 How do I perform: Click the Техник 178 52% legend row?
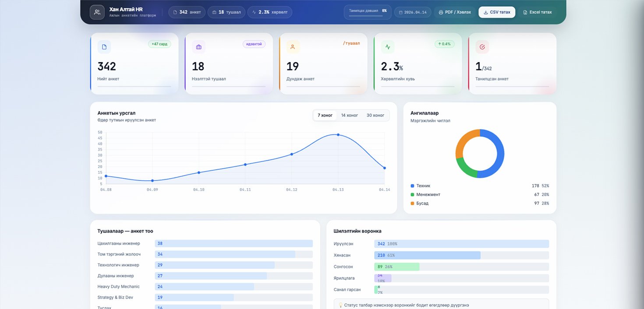480,186
